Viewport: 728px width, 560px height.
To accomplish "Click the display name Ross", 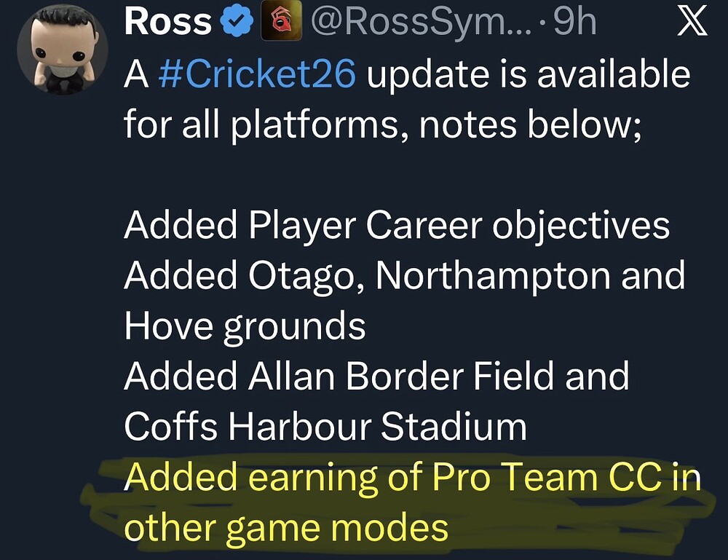I will (x=167, y=23).
